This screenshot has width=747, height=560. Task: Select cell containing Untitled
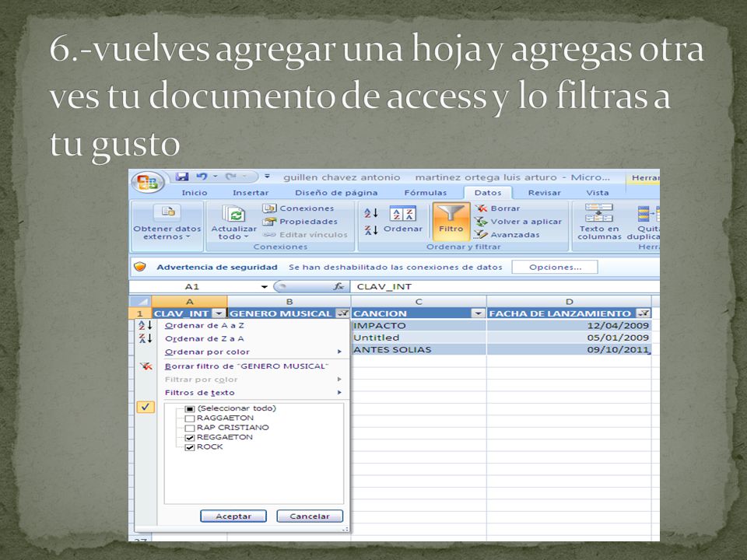click(419, 338)
